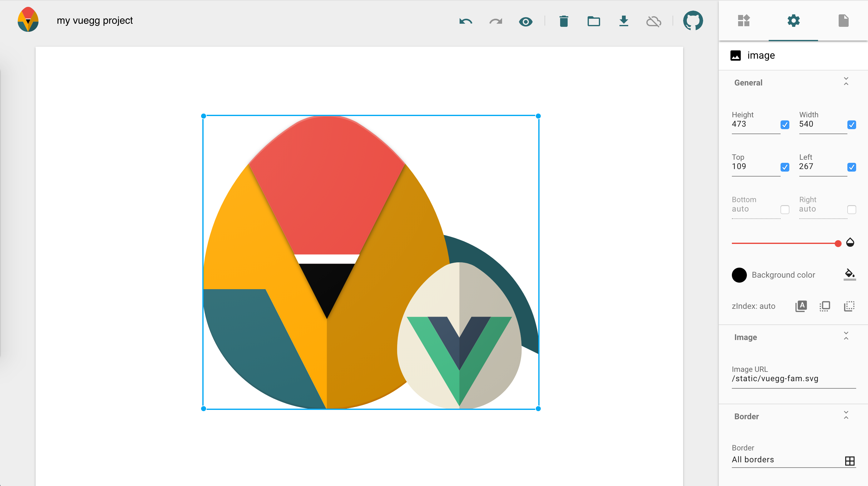This screenshot has height=486, width=868.
Task: Click the vuegg egg logo
Action: point(28,20)
